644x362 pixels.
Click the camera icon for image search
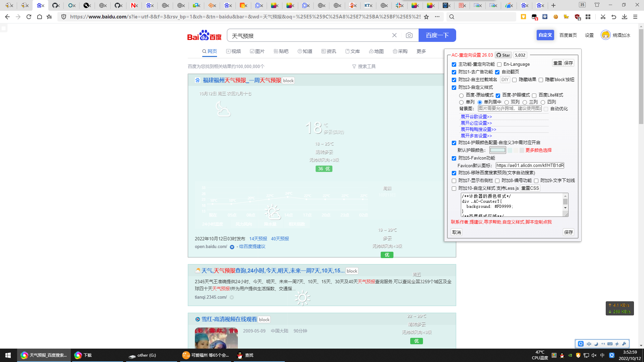coord(409,35)
